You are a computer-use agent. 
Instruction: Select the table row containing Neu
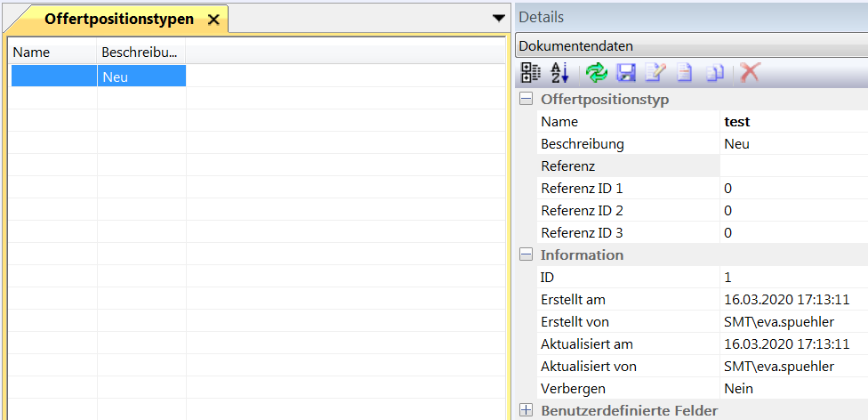click(x=141, y=77)
